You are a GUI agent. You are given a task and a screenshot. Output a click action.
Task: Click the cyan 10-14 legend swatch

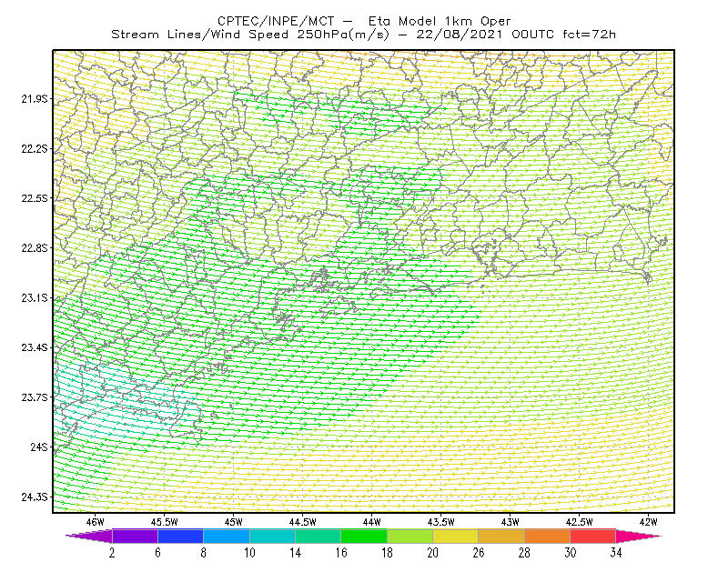point(272,536)
